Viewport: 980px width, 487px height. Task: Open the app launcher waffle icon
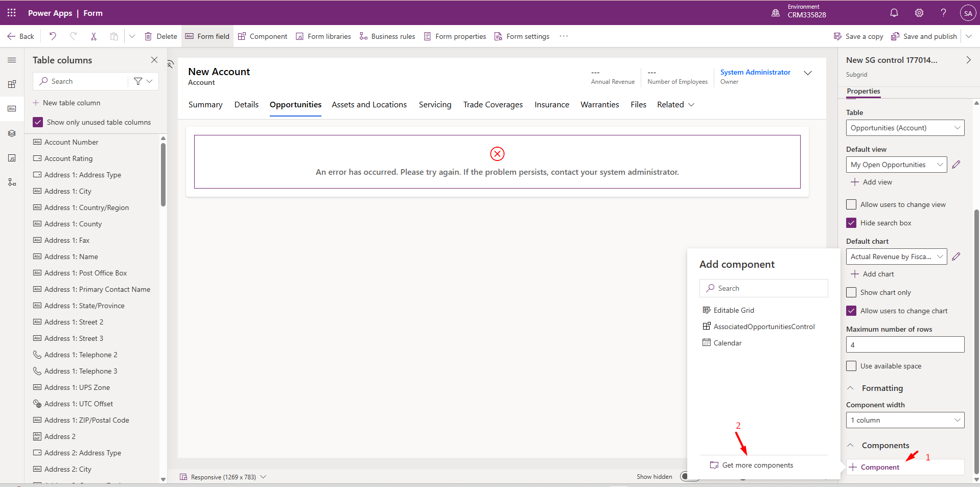11,13
